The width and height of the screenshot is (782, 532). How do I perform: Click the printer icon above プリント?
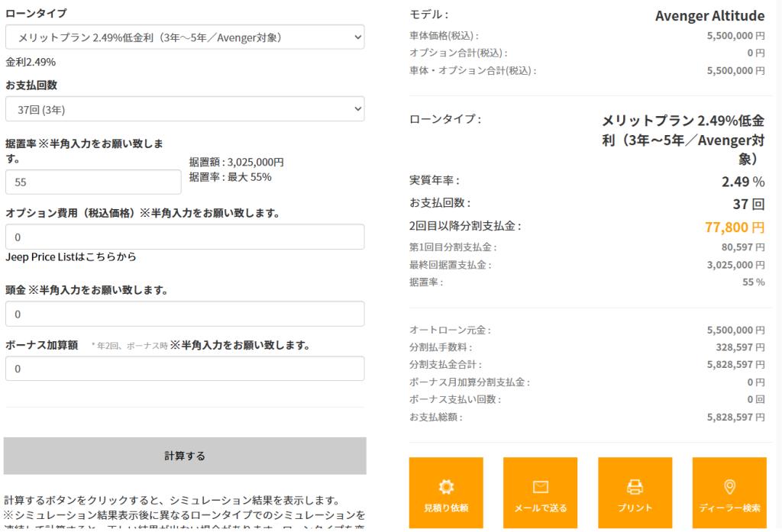pyautogui.click(x=635, y=485)
